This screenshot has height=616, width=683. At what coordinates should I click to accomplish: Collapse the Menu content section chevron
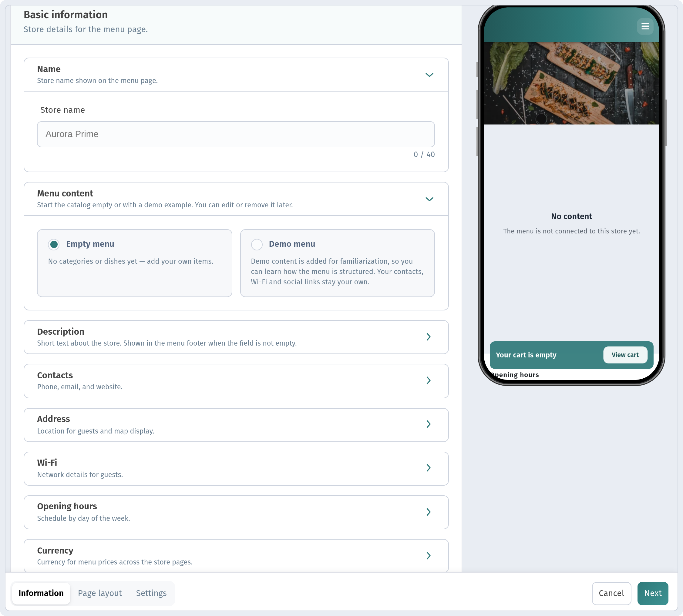tap(429, 199)
